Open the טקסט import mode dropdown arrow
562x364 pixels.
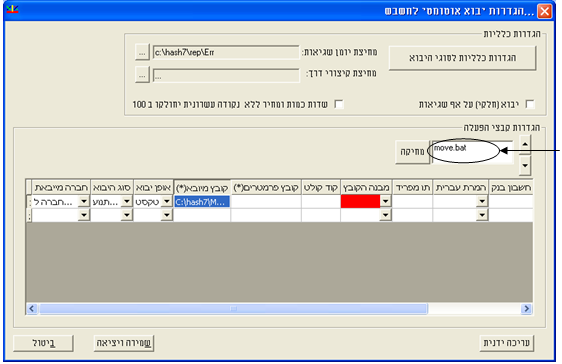167,201
